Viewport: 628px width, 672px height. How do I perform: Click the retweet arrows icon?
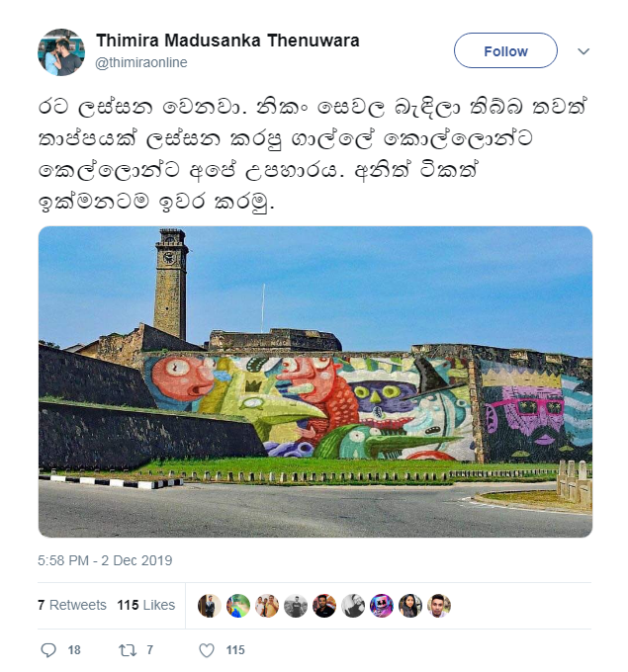click(x=128, y=650)
